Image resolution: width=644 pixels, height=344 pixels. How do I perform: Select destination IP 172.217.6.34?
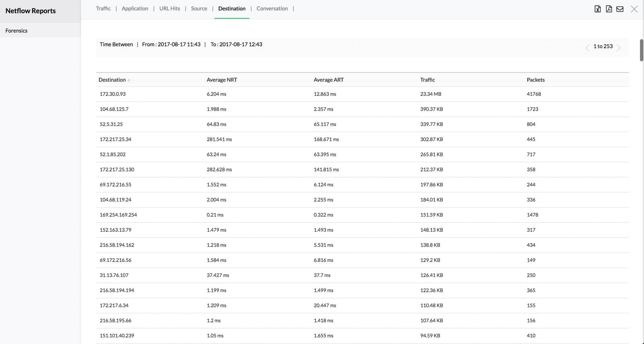pos(114,305)
